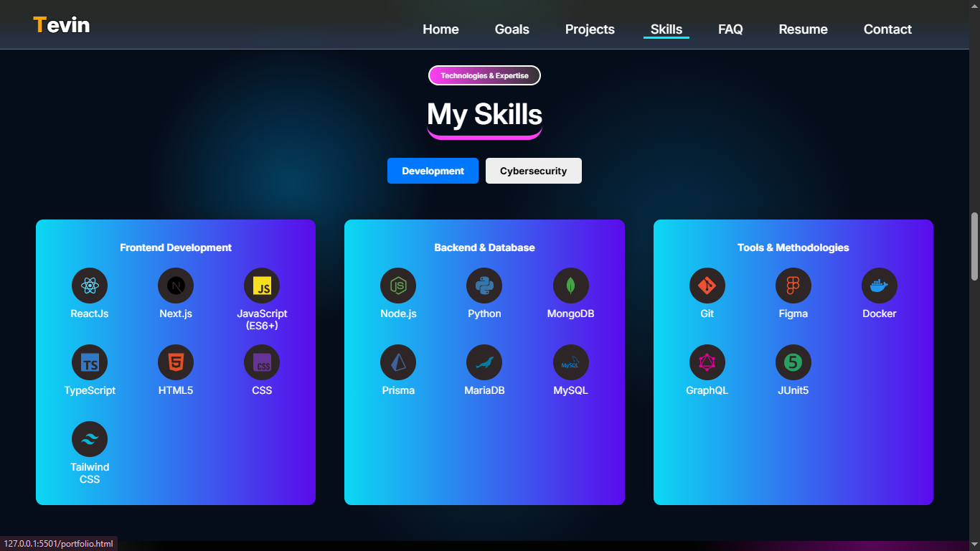
Task: Select the Skills nav item
Action: coord(666,29)
